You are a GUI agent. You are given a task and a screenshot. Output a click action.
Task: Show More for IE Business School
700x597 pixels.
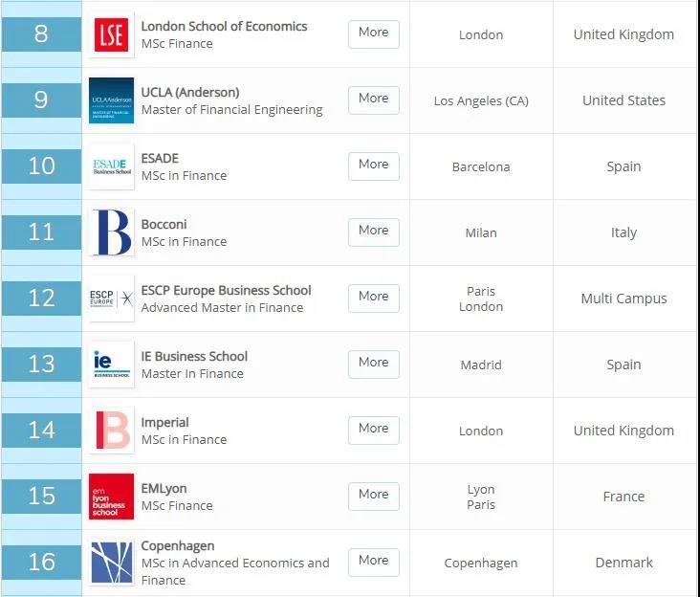pos(374,365)
